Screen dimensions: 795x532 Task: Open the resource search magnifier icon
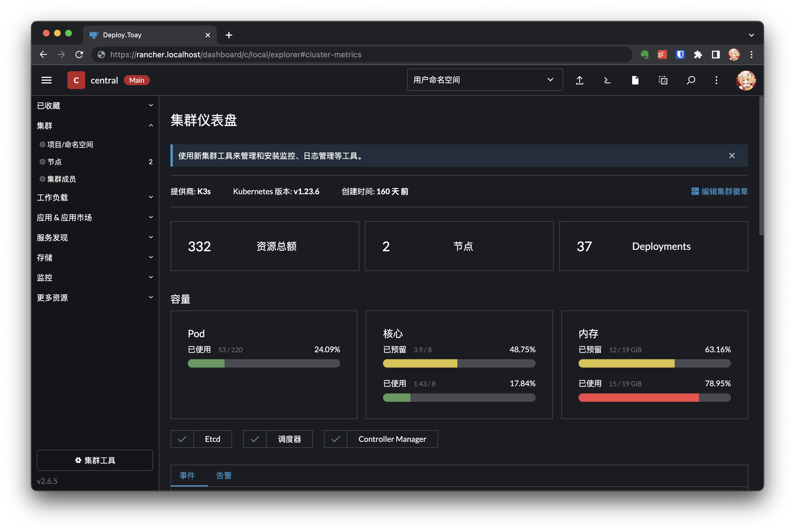pos(691,80)
